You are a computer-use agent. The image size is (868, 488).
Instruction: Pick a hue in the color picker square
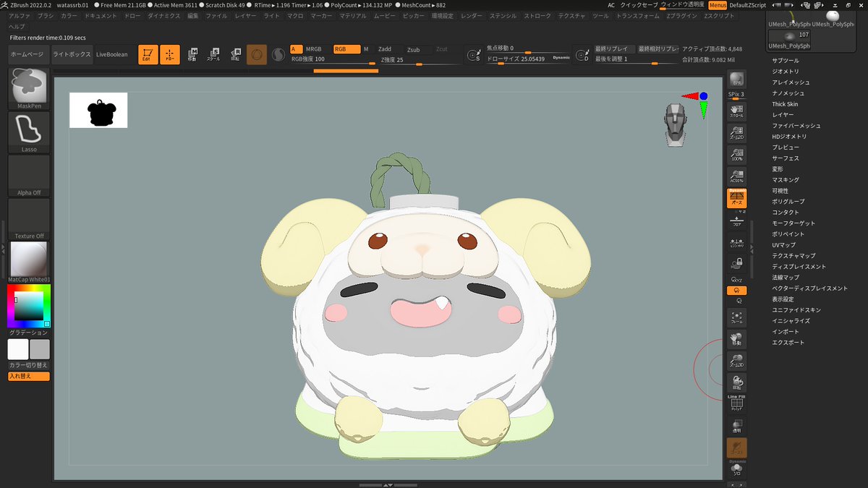29,306
